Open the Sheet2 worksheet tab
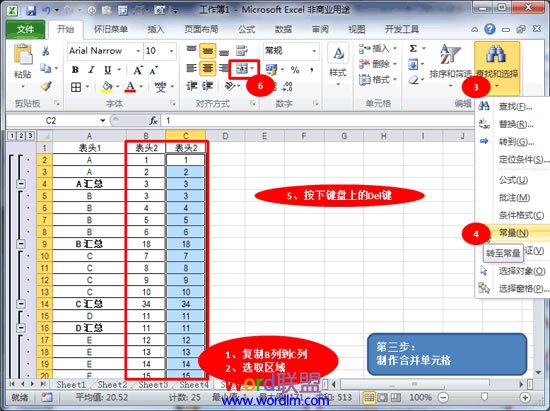 click(112, 385)
